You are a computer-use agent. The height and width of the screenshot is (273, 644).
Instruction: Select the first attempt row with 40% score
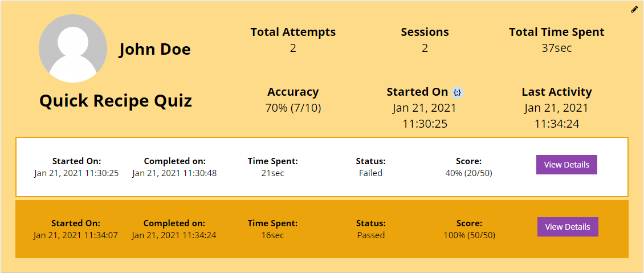(322, 167)
